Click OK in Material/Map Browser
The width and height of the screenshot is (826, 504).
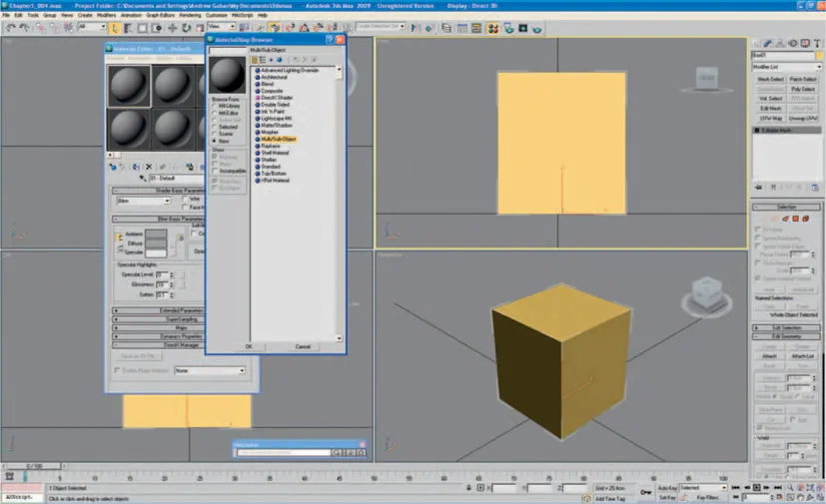click(x=248, y=346)
